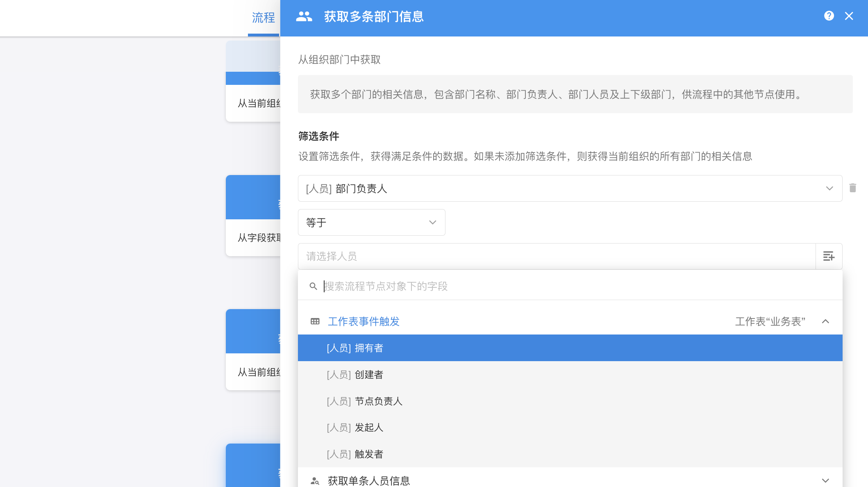Open the 部门负责人 field dropdown
868x487 pixels.
(x=570, y=189)
